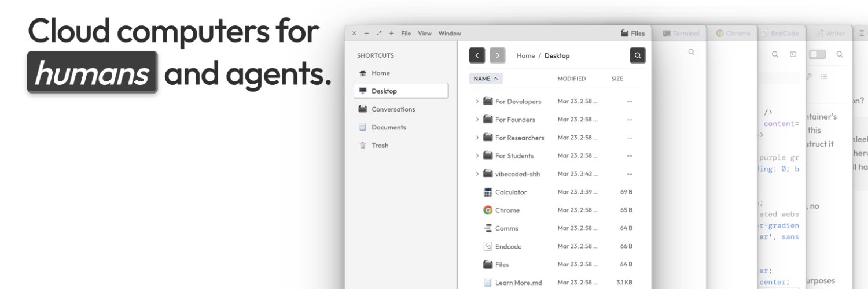Click the '69 B' size cell
Screen dimensions: 868x289
(x=626, y=192)
